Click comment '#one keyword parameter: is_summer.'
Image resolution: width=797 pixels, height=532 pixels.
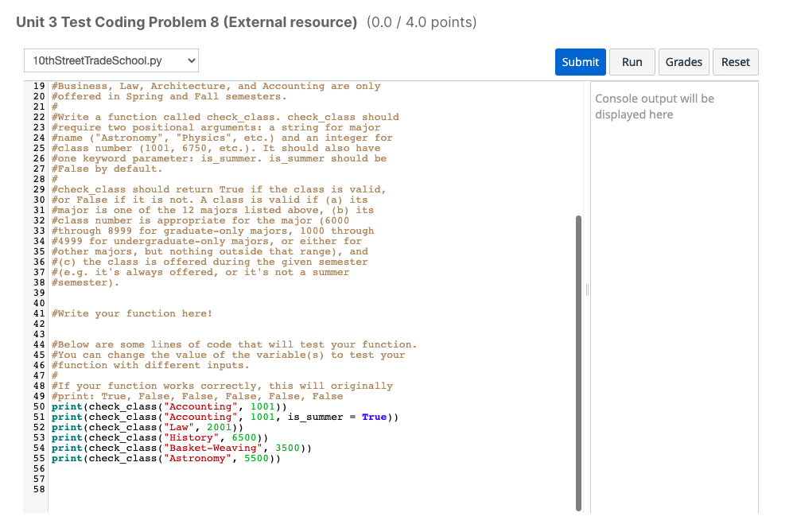point(219,158)
